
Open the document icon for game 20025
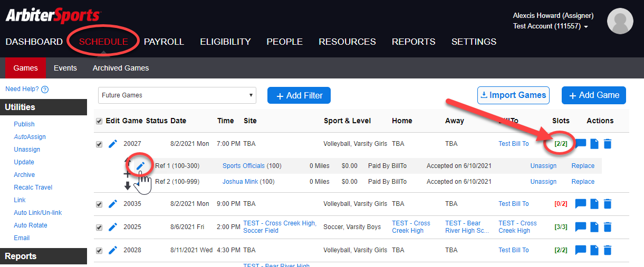coord(594,227)
